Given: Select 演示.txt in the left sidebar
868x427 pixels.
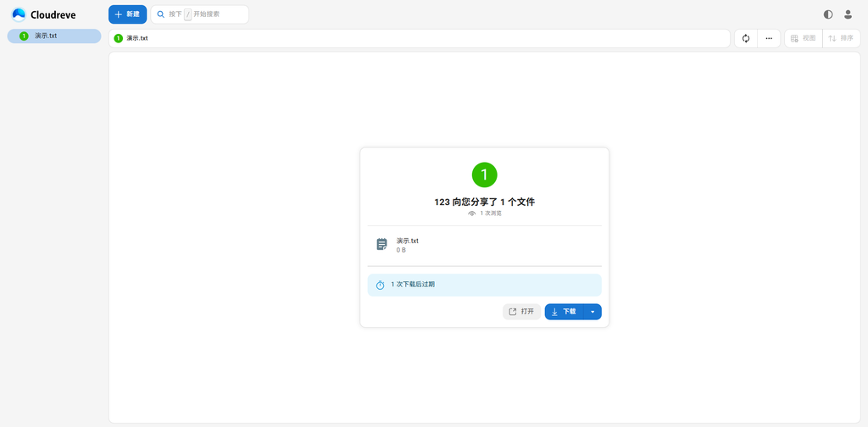Looking at the screenshot, I should click(x=54, y=36).
